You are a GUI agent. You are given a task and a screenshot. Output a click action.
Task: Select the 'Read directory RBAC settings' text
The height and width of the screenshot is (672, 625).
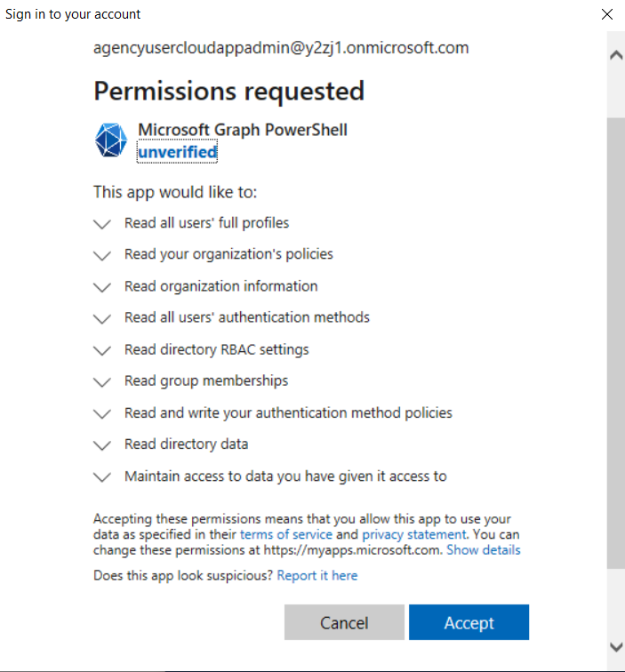pyautogui.click(x=216, y=349)
